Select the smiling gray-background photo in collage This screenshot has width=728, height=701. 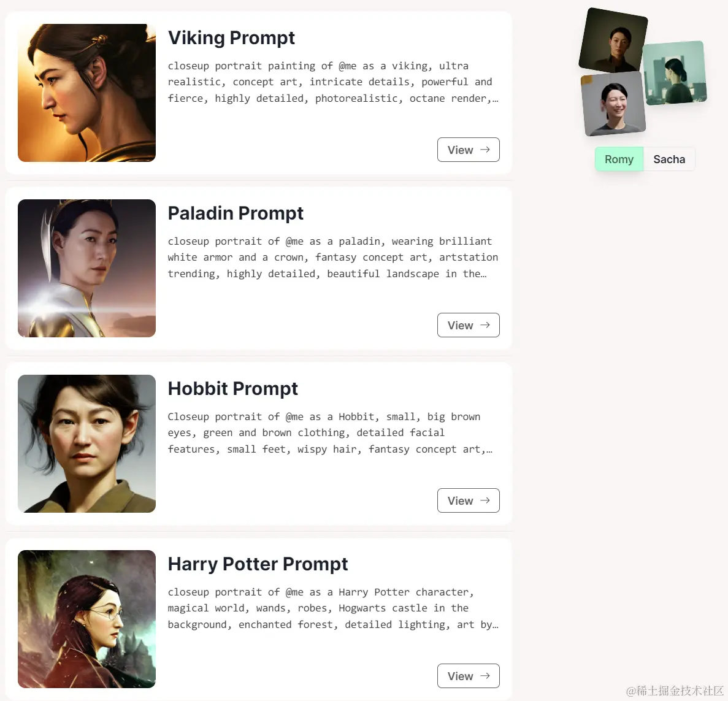(x=613, y=104)
